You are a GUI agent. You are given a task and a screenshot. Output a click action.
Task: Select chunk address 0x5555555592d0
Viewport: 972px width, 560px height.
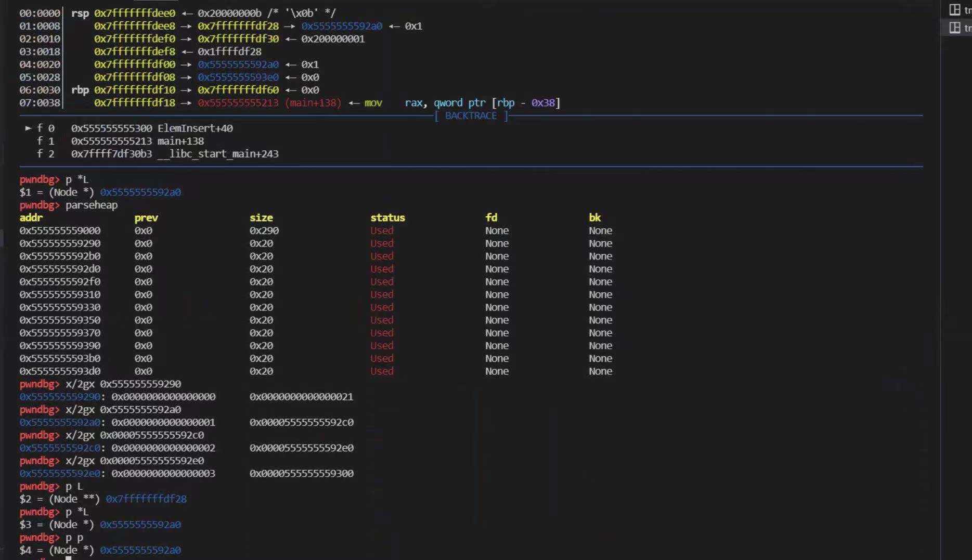click(60, 269)
